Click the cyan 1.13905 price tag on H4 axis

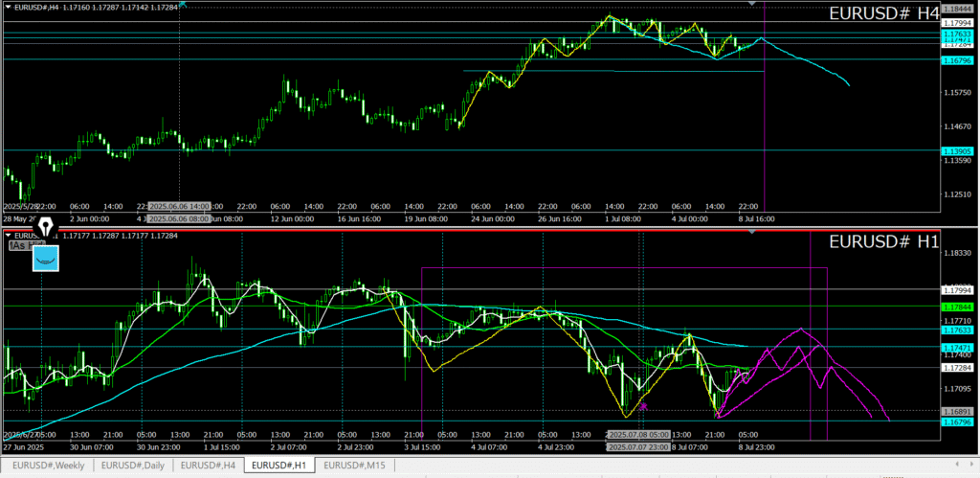pyautogui.click(x=957, y=150)
